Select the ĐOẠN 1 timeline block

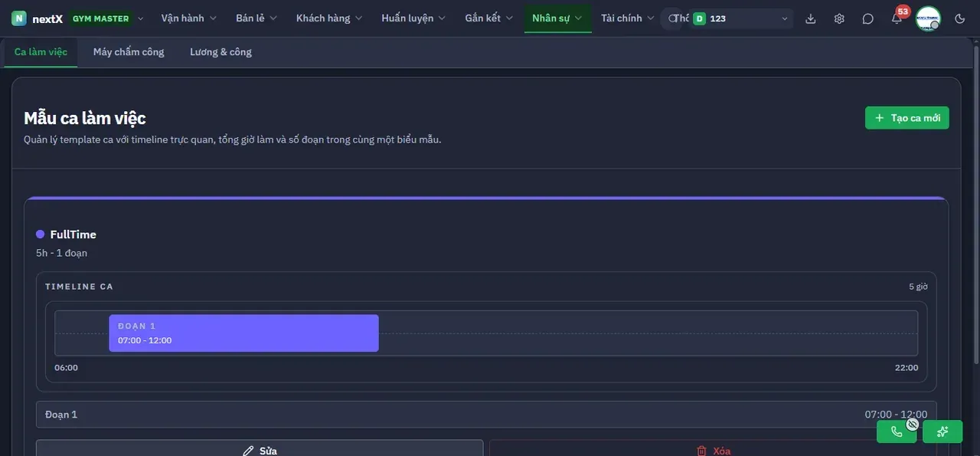tap(243, 333)
